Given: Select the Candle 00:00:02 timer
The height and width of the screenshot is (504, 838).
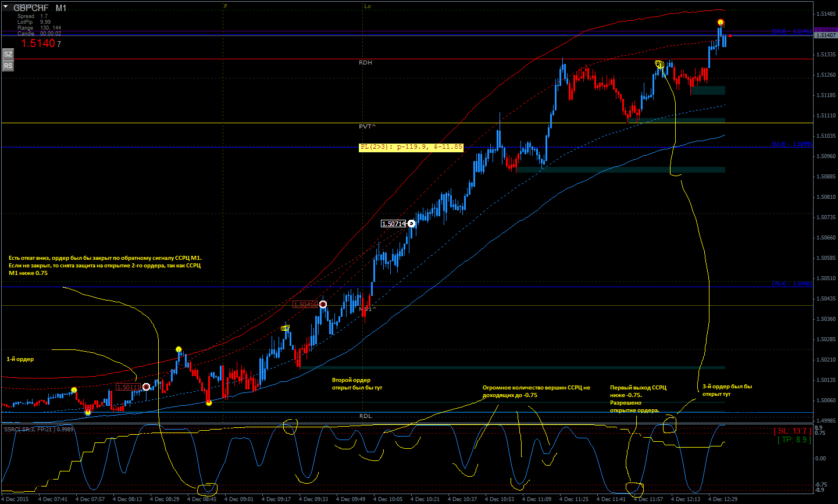Looking at the screenshot, I should click(x=39, y=34).
